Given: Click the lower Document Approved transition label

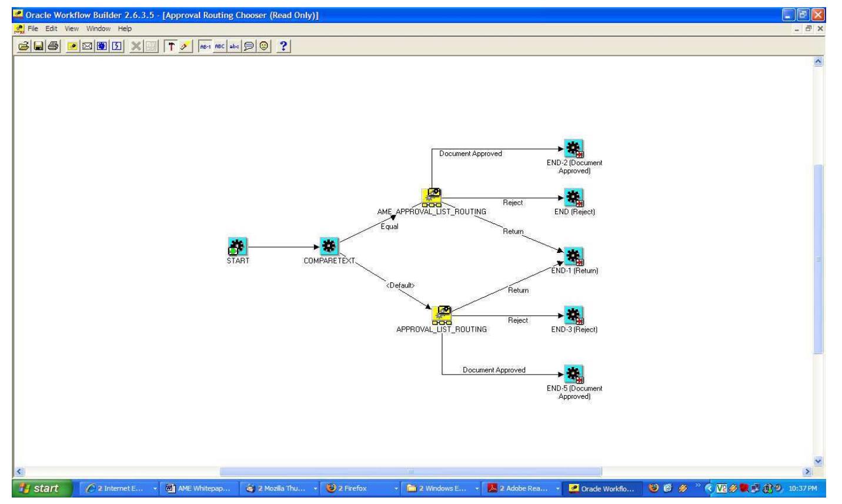Looking at the screenshot, I should click(494, 370).
